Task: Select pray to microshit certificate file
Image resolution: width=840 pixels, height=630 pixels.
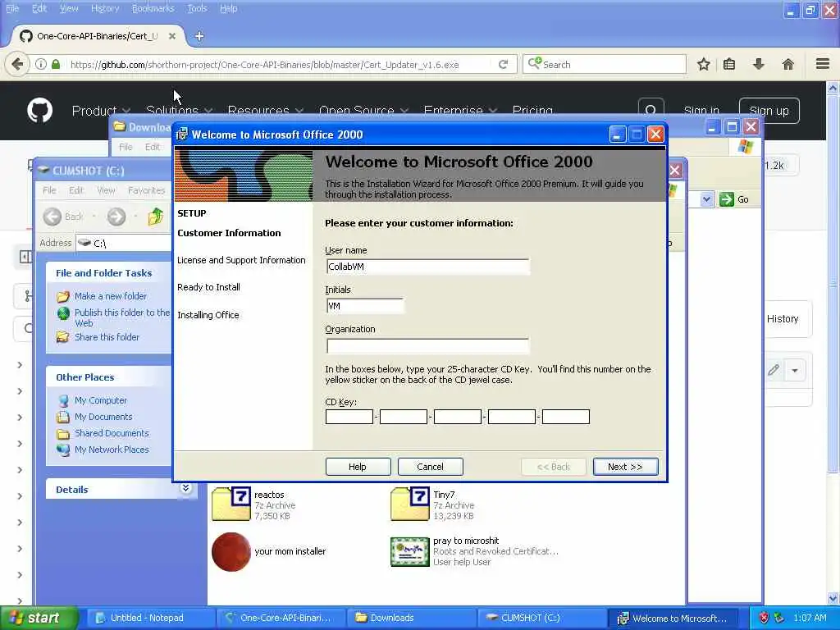Action: point(410,552)
